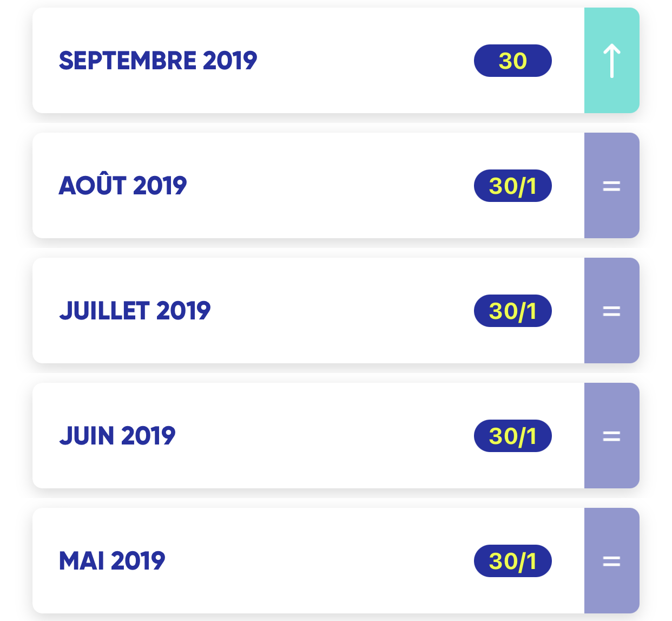Click the equals icon for Juin 2019
This screenshot has height=621, width=672.
click(611, 436)
